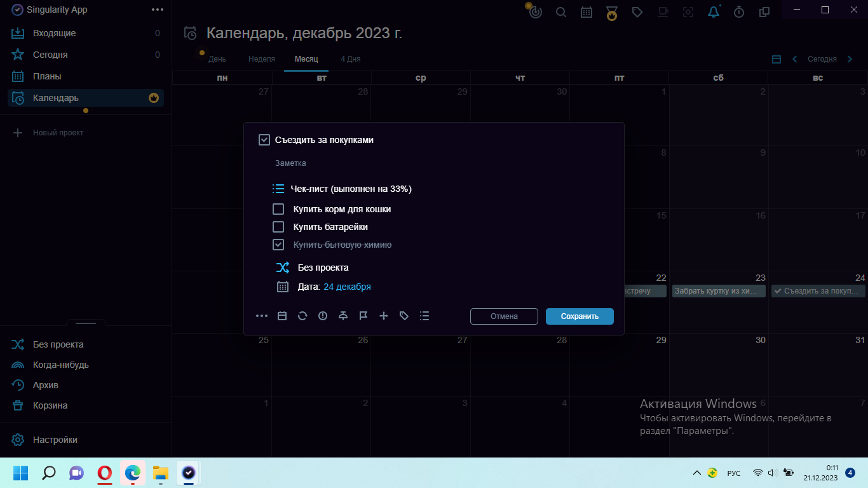Open the achievements medal icon

click(x=611, y=11)
